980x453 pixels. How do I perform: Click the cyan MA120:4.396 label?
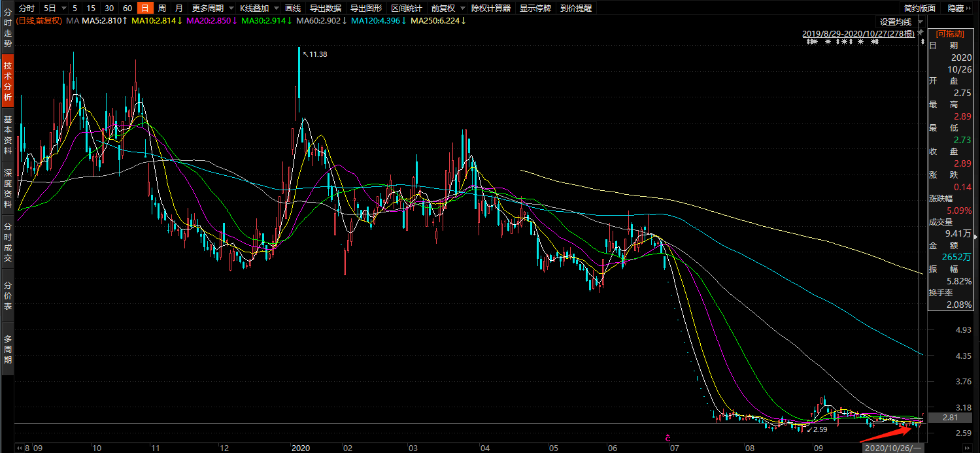coord(379,22)
